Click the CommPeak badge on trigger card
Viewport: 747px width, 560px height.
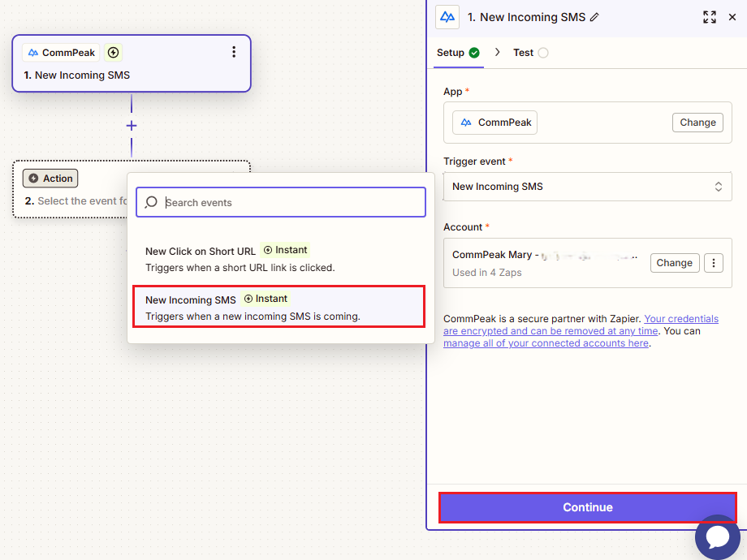click(62, 53)
